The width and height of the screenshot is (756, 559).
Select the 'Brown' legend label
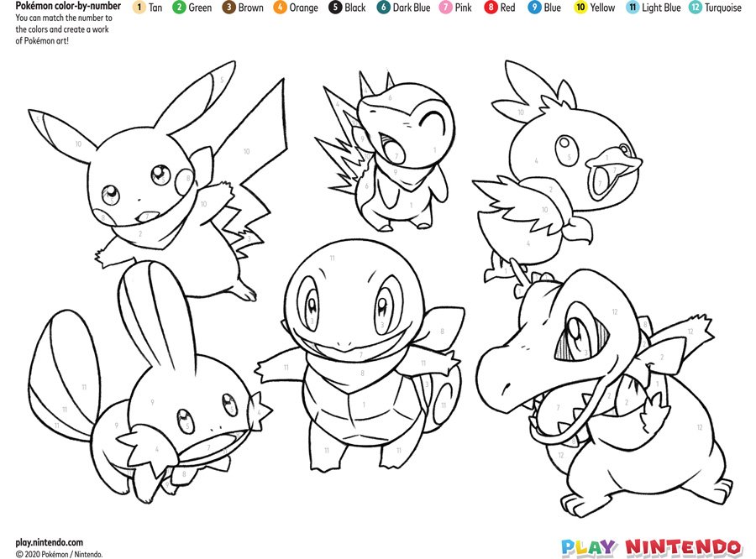(250, 8)
